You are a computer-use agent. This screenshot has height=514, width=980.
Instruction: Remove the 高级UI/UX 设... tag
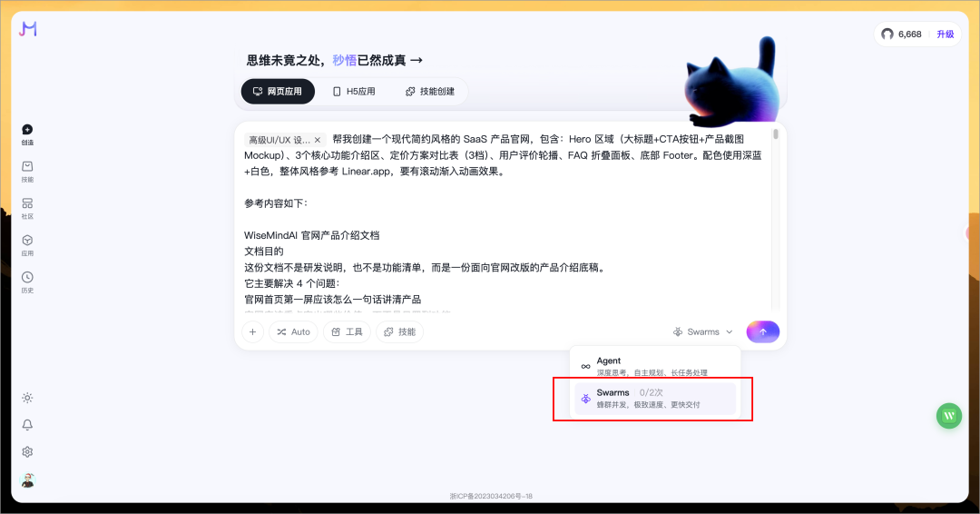318,140
